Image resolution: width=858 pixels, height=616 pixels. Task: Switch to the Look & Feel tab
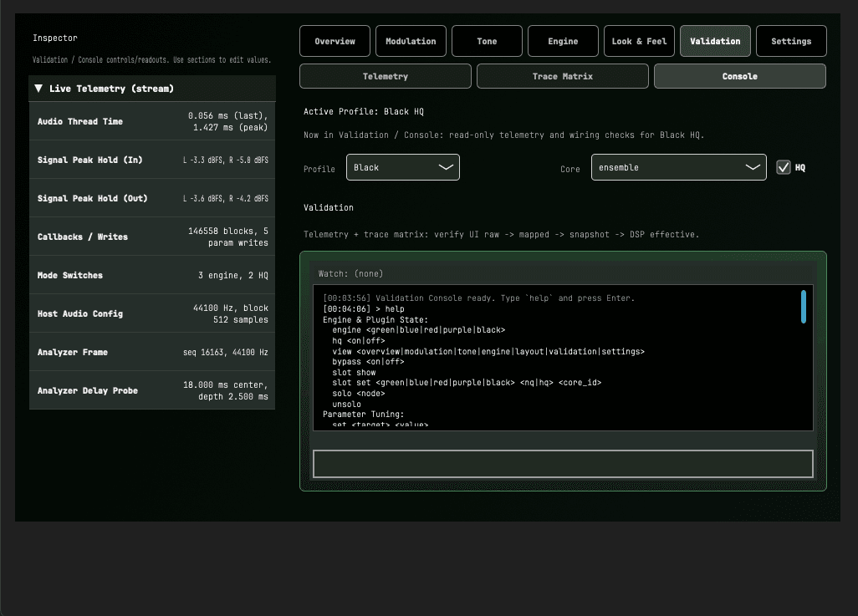coord(639,40)
